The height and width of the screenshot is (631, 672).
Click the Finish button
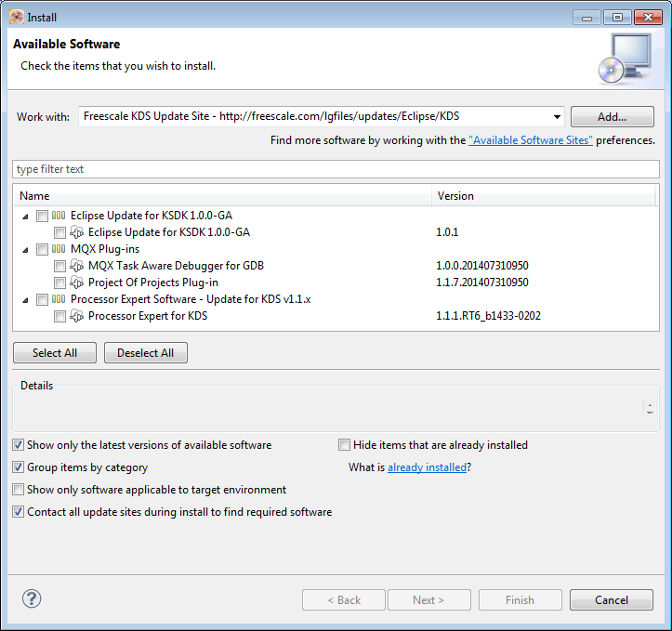pos(520,599)
